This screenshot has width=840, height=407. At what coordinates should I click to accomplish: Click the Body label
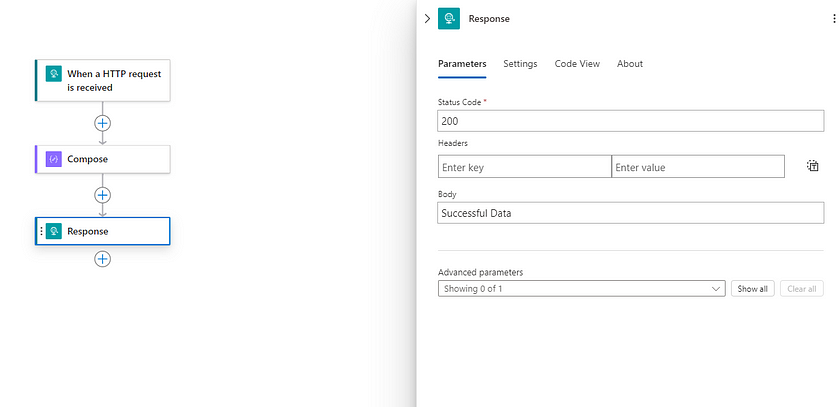click(x=447, y=194)
